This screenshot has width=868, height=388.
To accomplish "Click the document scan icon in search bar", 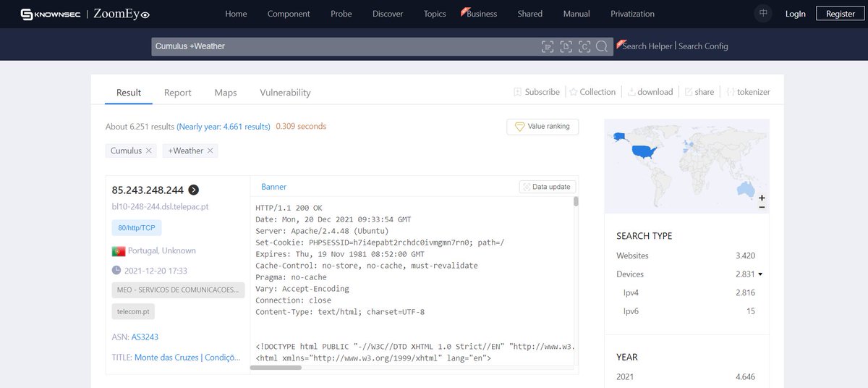I will click(x=566, y=46).
